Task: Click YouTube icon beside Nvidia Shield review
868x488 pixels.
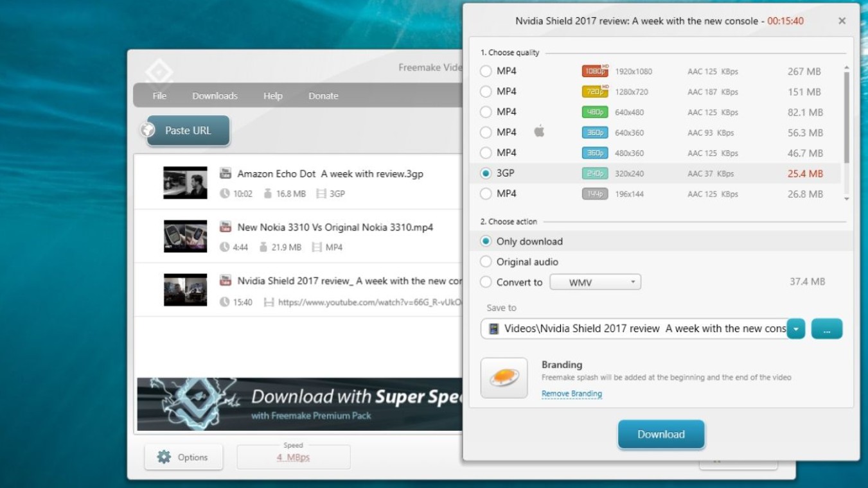Action: tap(225, 281)
